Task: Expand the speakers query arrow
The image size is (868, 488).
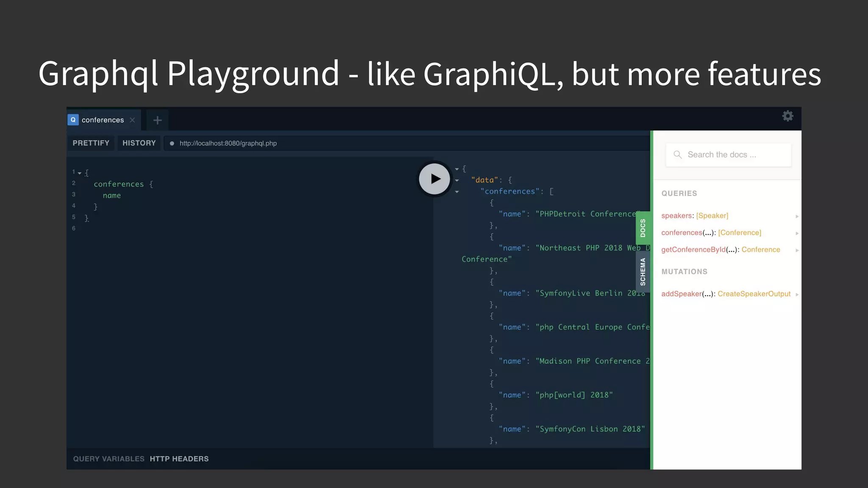Action: 797,216
